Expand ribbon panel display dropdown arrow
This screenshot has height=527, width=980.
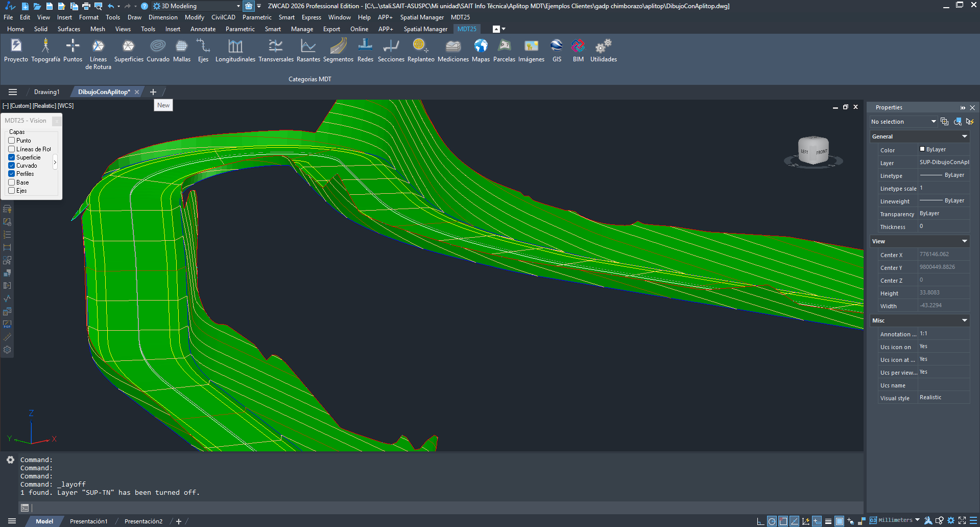click(x=504, y=29)
